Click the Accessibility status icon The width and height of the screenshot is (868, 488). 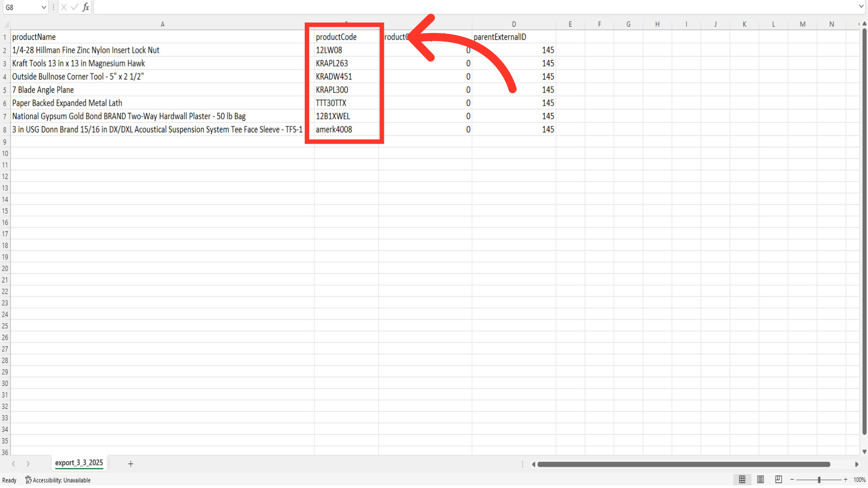click(28, 480)
